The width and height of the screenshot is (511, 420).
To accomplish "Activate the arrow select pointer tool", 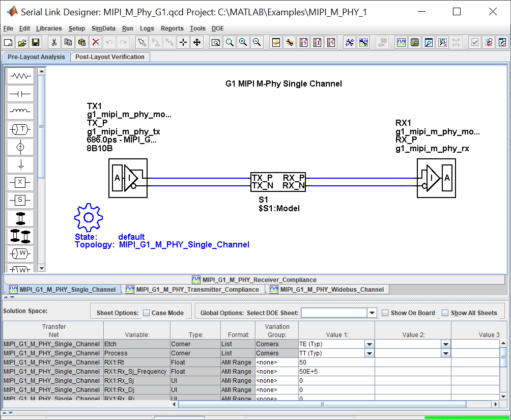I will [142, 42].
